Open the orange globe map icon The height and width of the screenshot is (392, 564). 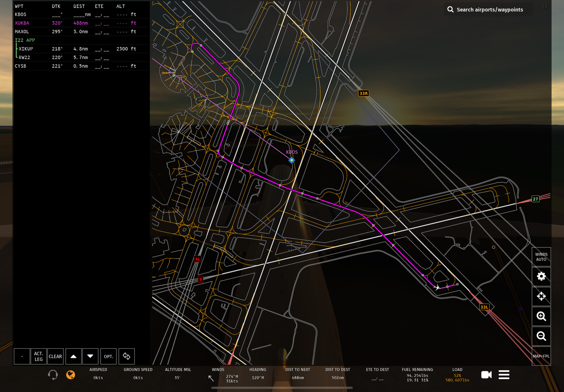click(x=70, y=375)
